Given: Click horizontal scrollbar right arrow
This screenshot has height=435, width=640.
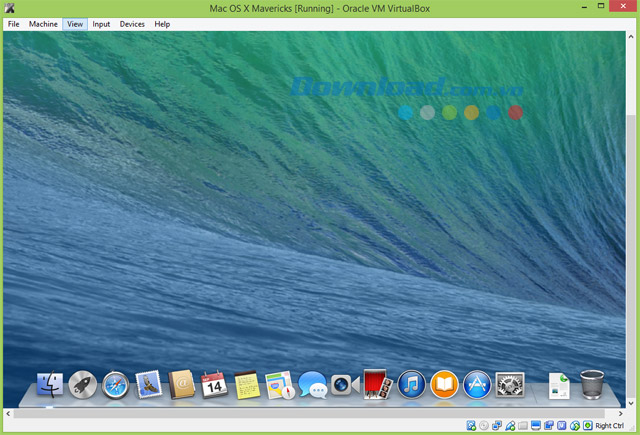Looking at the screenshot, I should pos(621,413).
